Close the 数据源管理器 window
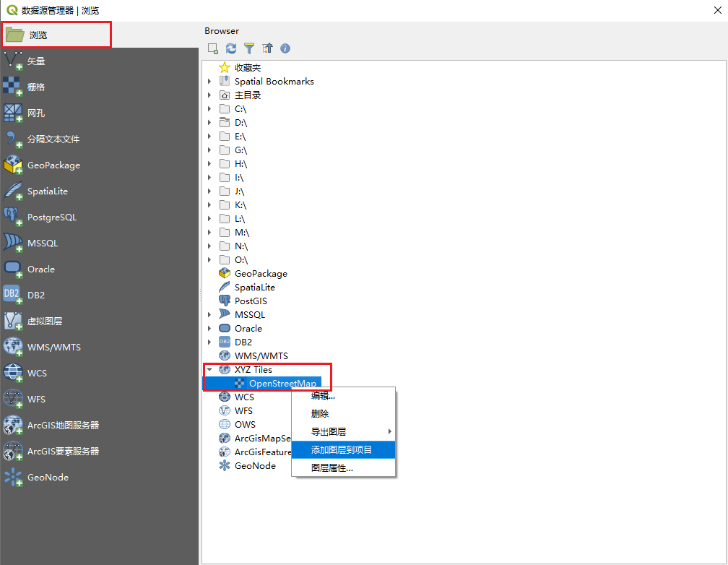Image resolution: width=728 pixels, height=565 pixels. pos(717,10)
